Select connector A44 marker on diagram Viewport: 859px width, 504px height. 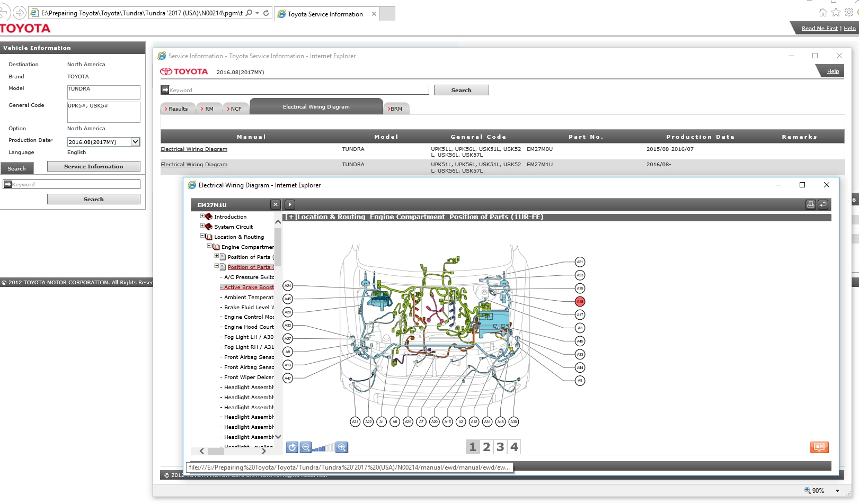point(580,367)
